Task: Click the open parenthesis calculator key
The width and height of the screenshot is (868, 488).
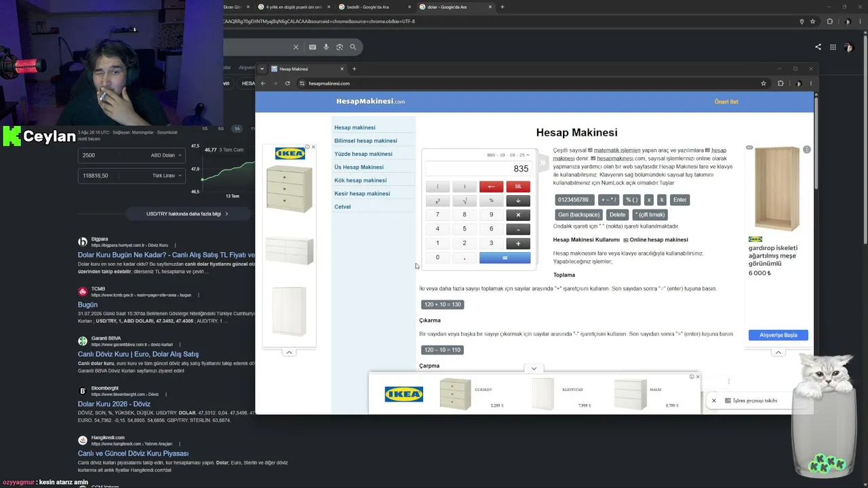Action: coord(437,186)
